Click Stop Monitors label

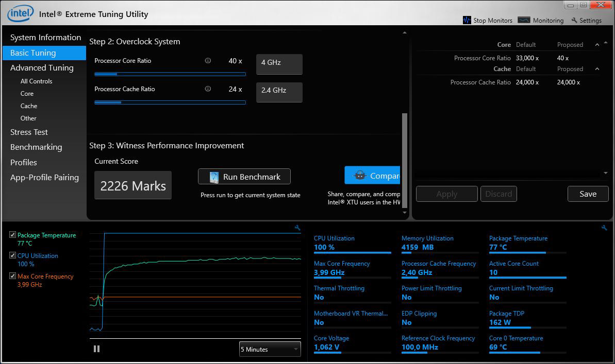(493, 21)
